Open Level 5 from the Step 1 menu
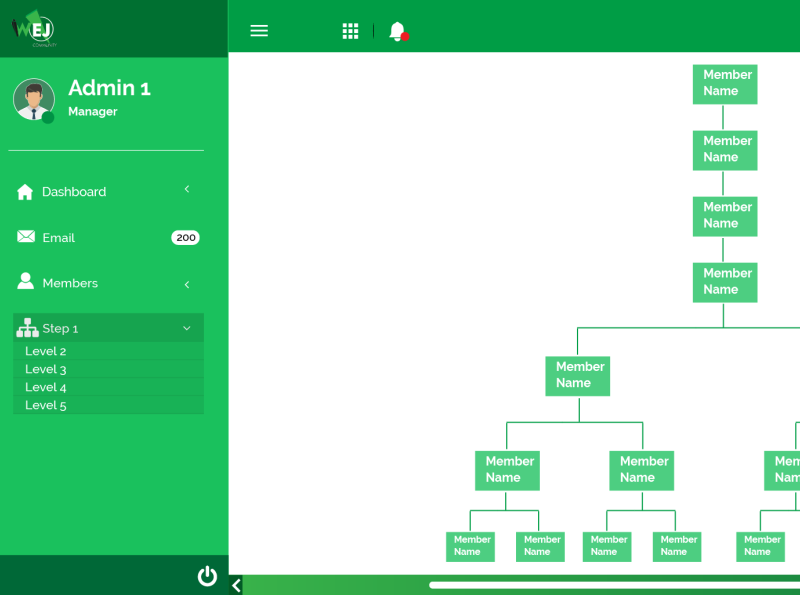This screenshot has width=800, height=595. point(46,405)
